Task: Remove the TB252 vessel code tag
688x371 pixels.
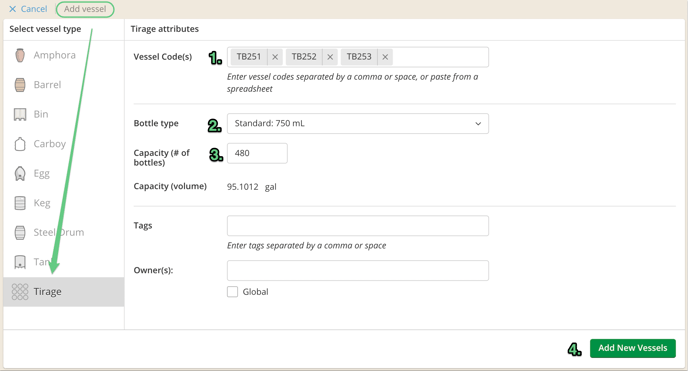Action: 330,57
